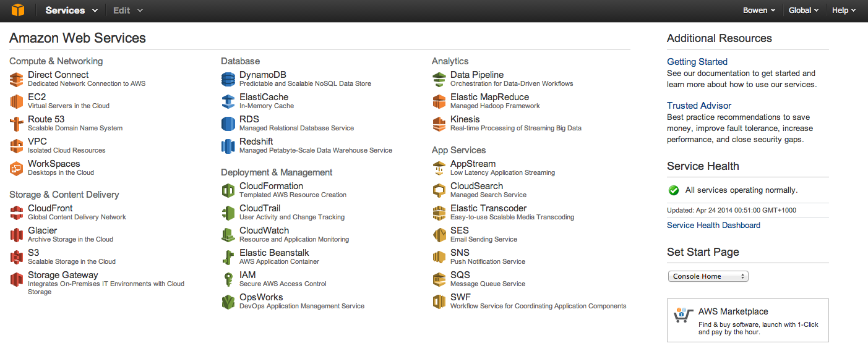Click the ElastiCache service icon

tap(228, 101)
